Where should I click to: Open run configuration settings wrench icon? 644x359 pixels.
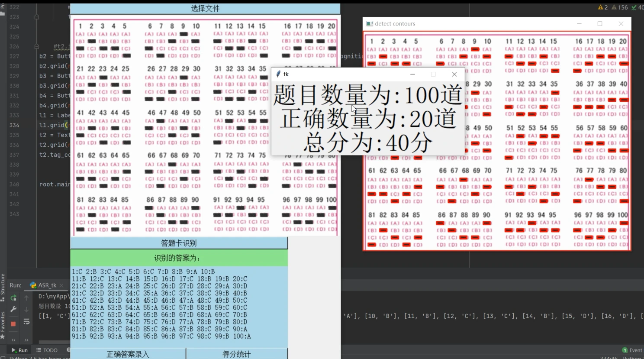coord(13,308)
